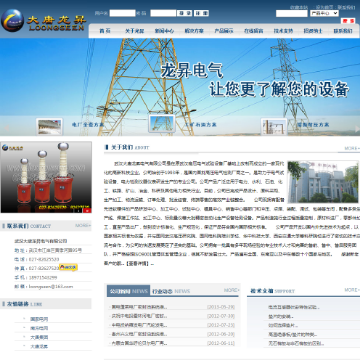The image size is (360, 360).
Task: Select the middle banner thumbnail with tower
Action: click(x=162, y=124)
